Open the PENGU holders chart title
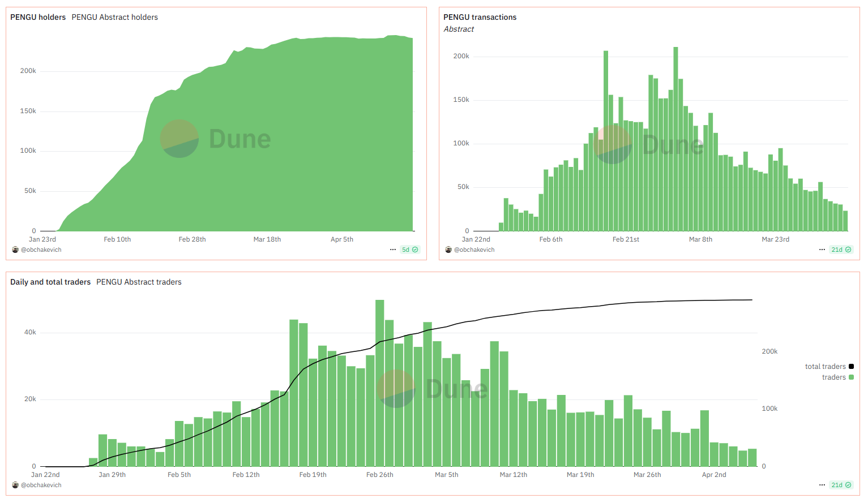This screenshot has width=868, height=503. (38, 18)
